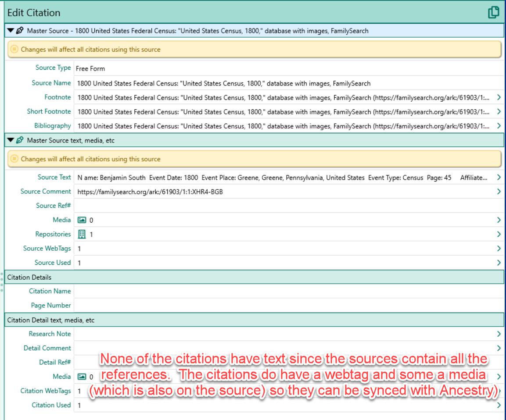Click info icon in second yellow warning banner

(x=14, y=159)
